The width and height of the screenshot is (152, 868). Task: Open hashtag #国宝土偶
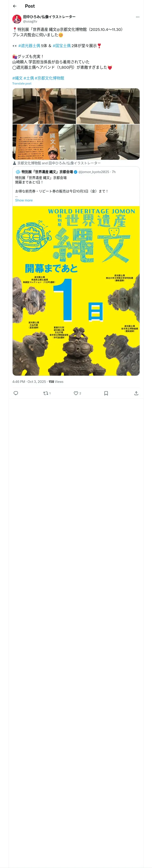[x=61, y=46]
